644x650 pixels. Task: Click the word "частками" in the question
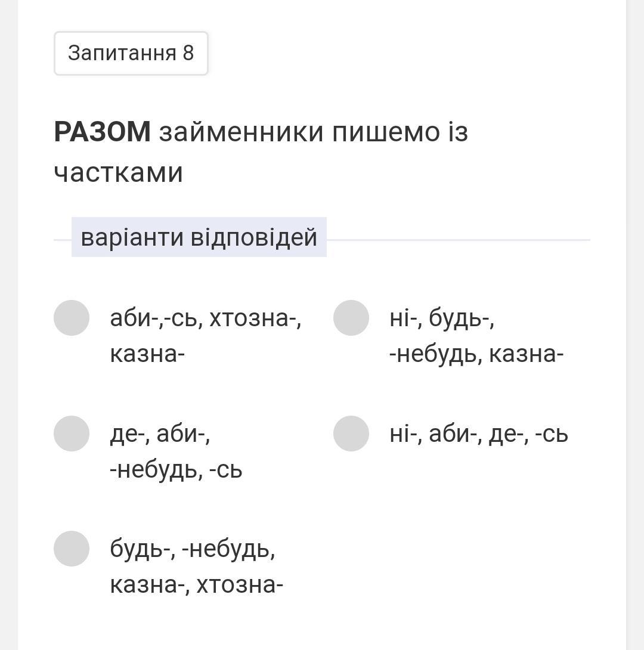(118, 173)
